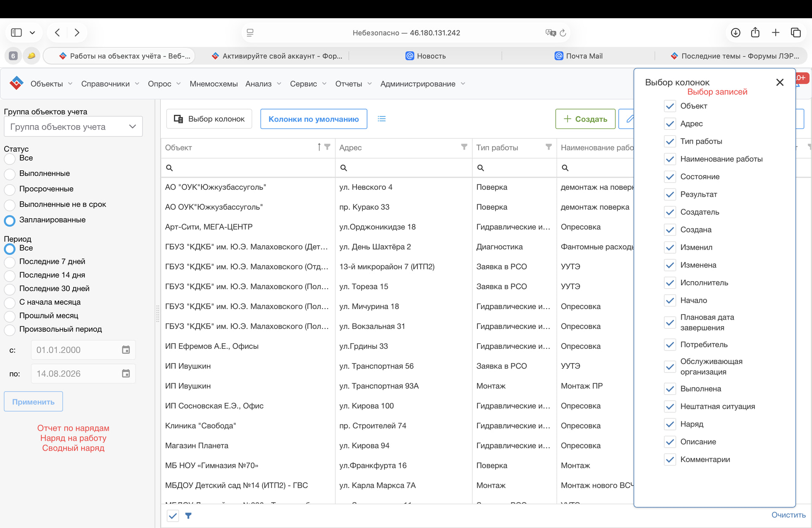This screenshot has width=812, height=528.
Task: Click the sort arrow in Объект column
Action: 319,147
